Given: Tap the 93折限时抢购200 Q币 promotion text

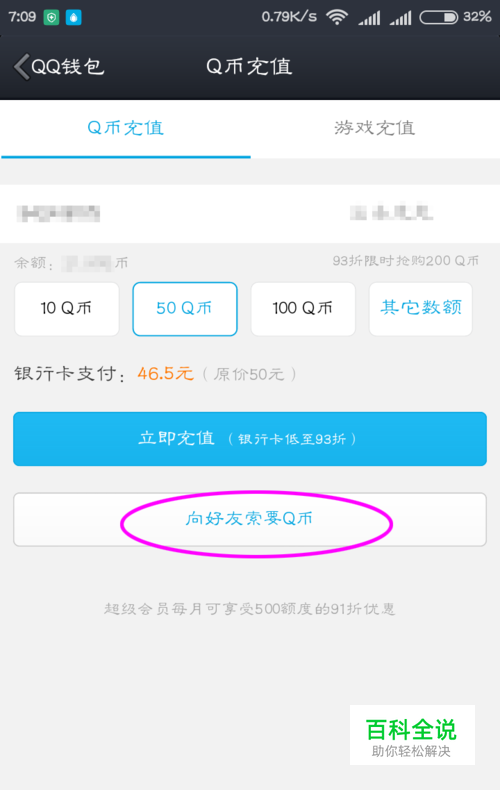Looking at the screenshot, I should tap(406, 261).
